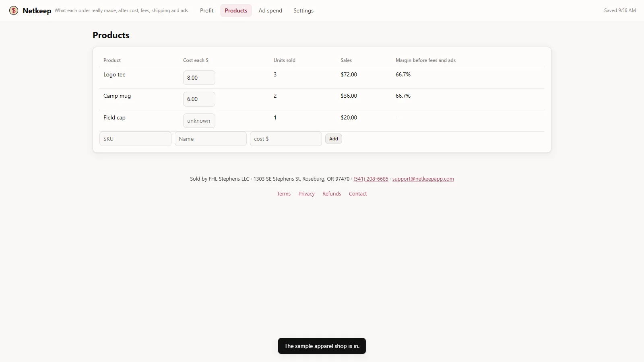Click the 'Sales' column header
The height and width of the screenshot is (362, 644).
pyautogui.click(x=346, y=60)
